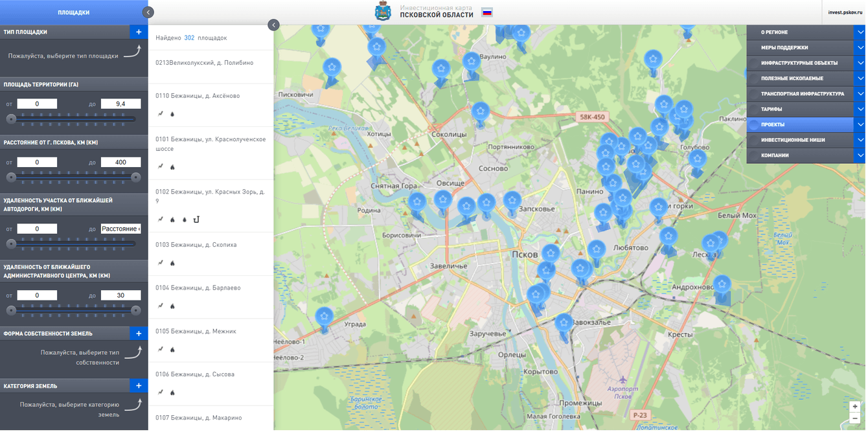Click electricity icon for д. Аксёново site
This screenshot has height=432, width=868.
click(161, 113)
